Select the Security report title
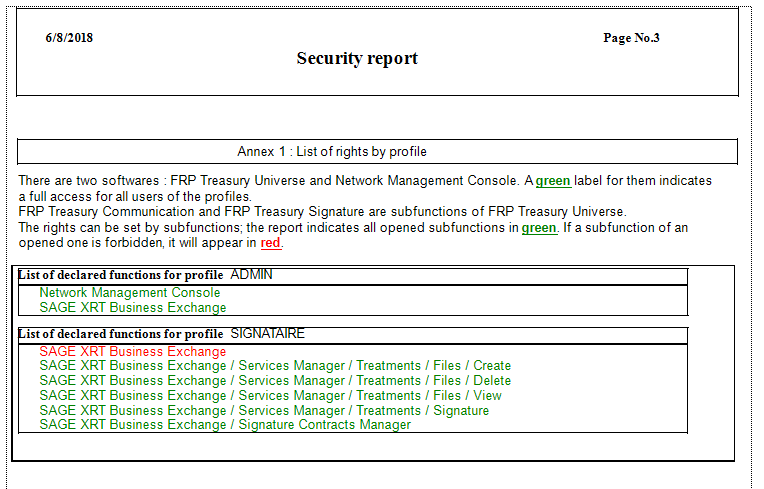Viewport: 764px width, 489px height. (x=357, y=58)
